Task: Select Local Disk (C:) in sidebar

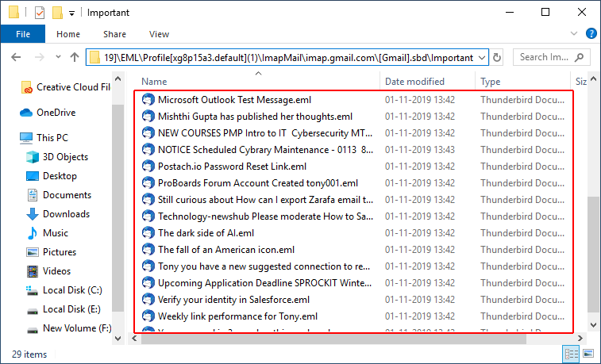Action: [x=64, y=290]
